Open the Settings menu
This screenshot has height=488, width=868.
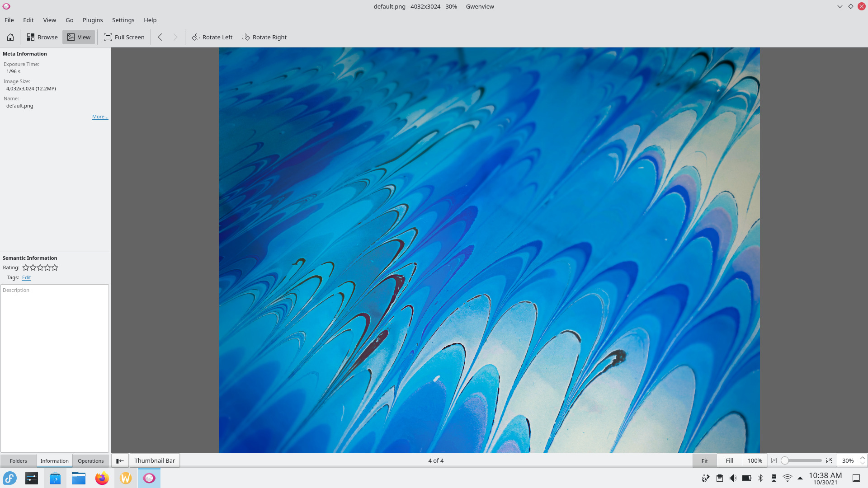coord(123,20)
